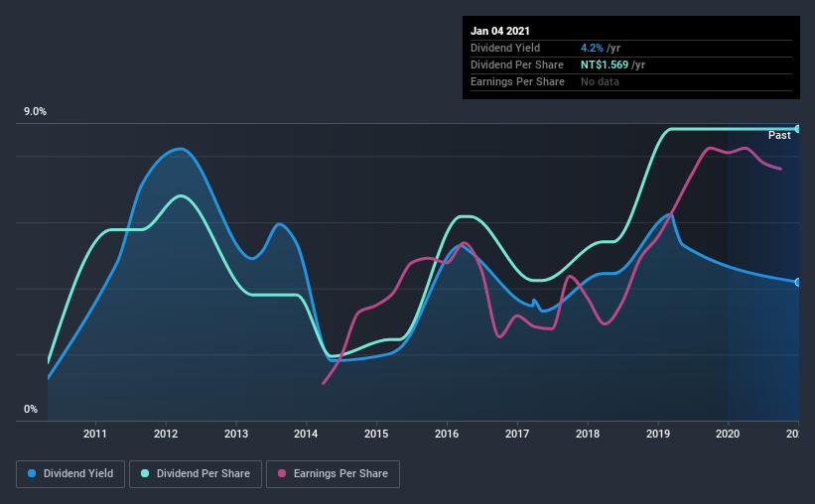Click the 2016 x-axis label
Screen dimensions: 815x504
tap(447, 434)
